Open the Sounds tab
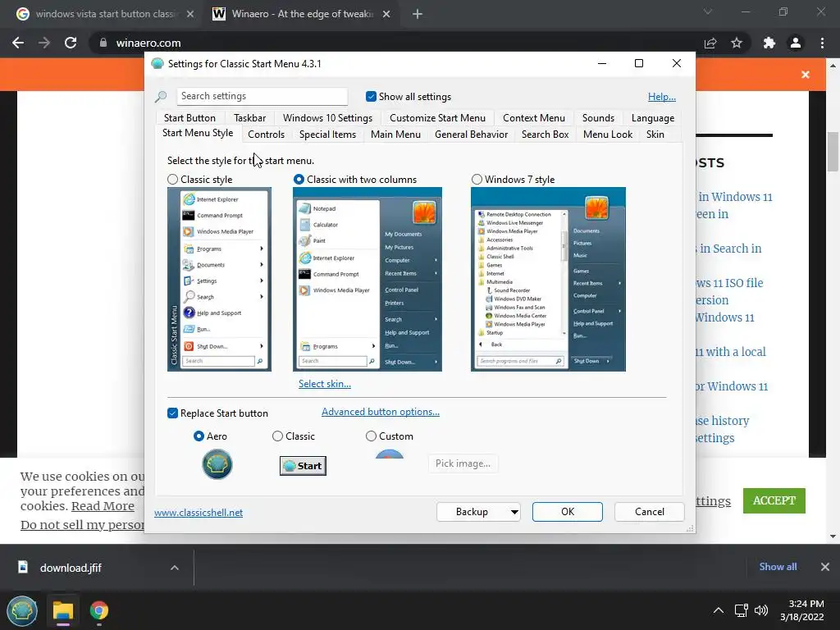Image resolution: width=840 pixels, height=630 pixels. pos(598,118)
